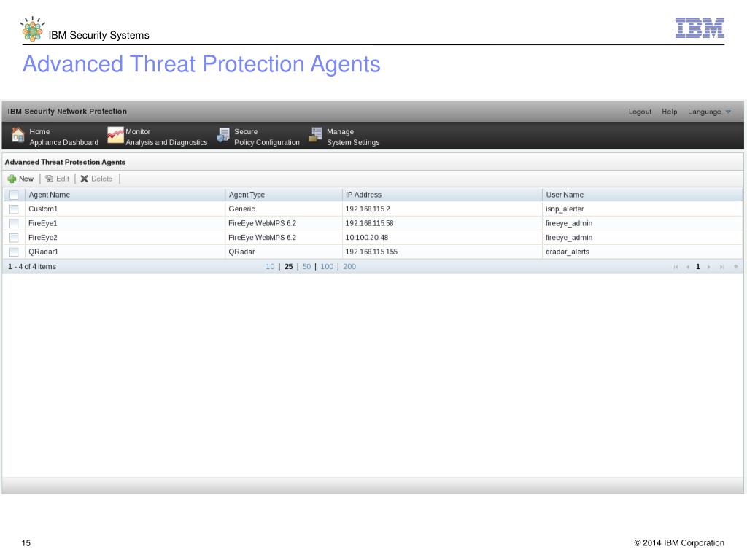Select page number 1 in pager
The width and height of the screenshot is (747, 560).
point(698,267)
